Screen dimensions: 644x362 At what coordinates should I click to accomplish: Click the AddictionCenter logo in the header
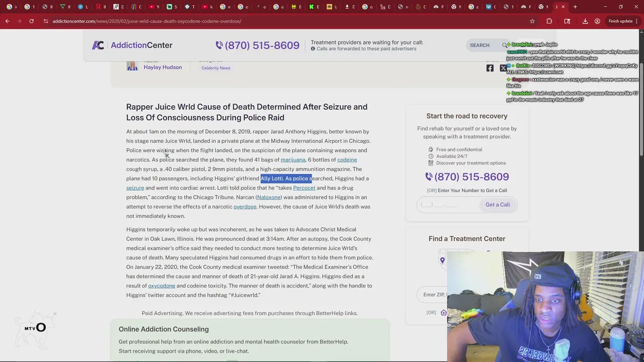pos(132,45)
